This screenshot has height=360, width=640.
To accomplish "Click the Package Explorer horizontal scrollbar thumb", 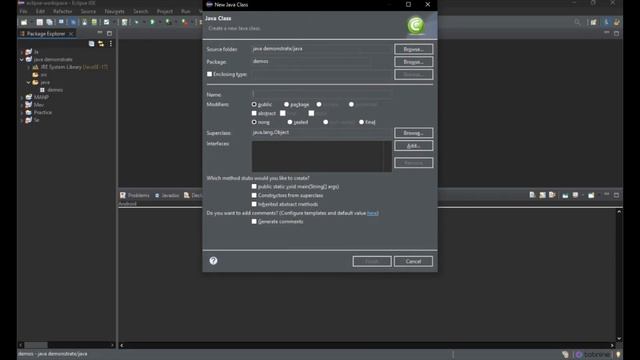I will 36,345.
